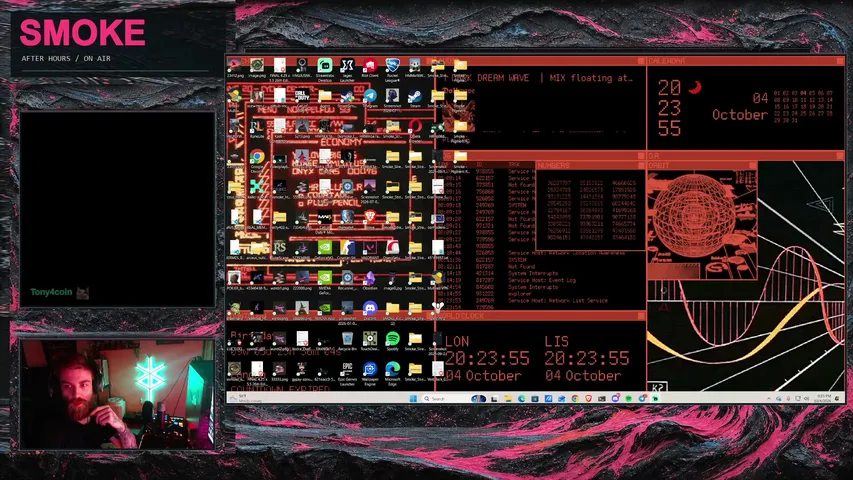
Task: Open File Explorer from the taskbar
Action: coord(508,398)
